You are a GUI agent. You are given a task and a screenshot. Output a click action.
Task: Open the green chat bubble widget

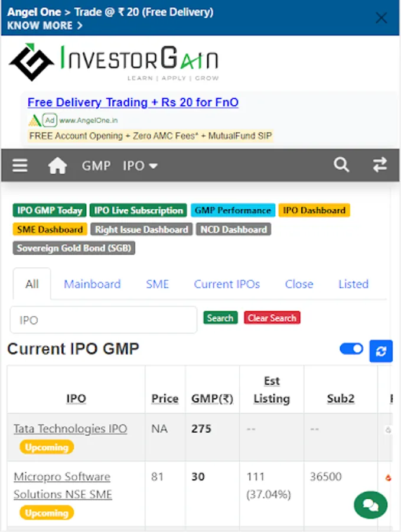click(370, 505)
